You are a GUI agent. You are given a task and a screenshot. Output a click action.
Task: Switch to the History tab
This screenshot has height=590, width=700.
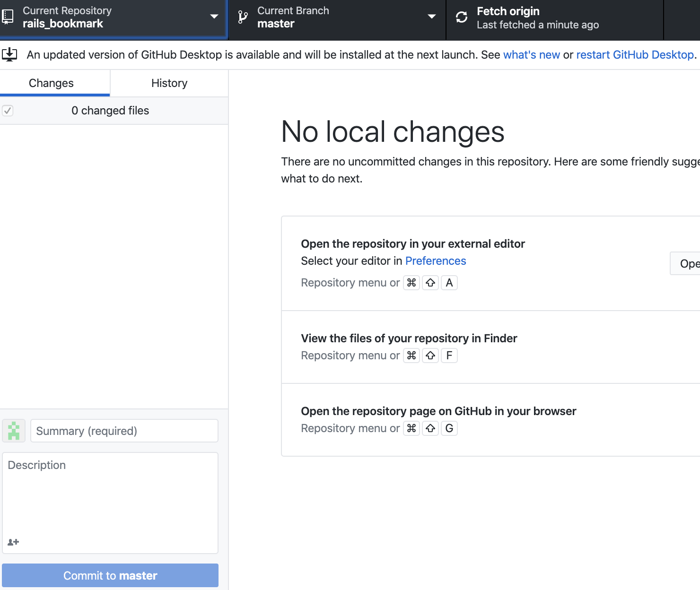pos(169,83)
